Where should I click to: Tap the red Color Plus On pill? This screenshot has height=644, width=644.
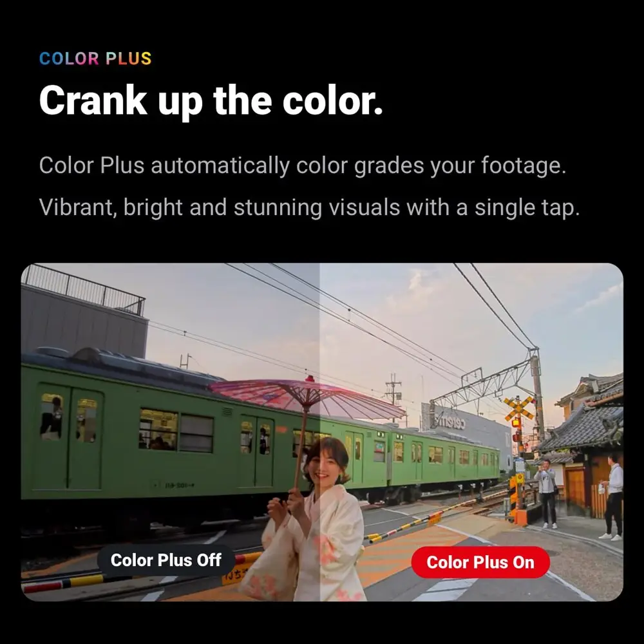click(x=480, y=562)
